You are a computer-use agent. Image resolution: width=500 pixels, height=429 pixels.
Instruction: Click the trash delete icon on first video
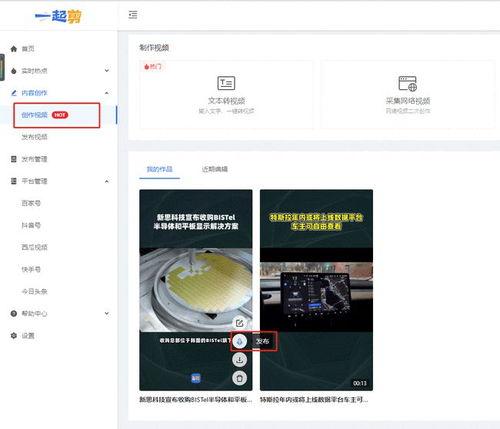tap(239, 378)
